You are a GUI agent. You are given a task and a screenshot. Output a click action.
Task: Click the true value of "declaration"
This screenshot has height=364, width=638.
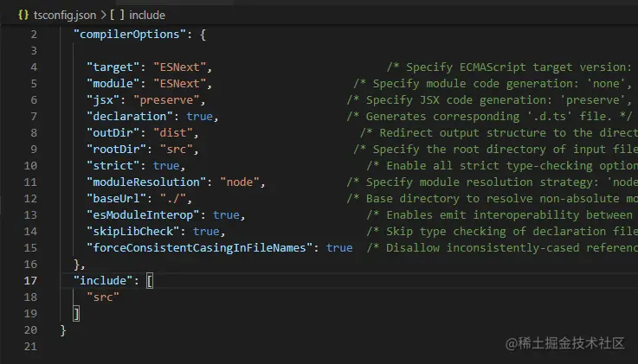[200, 116]
